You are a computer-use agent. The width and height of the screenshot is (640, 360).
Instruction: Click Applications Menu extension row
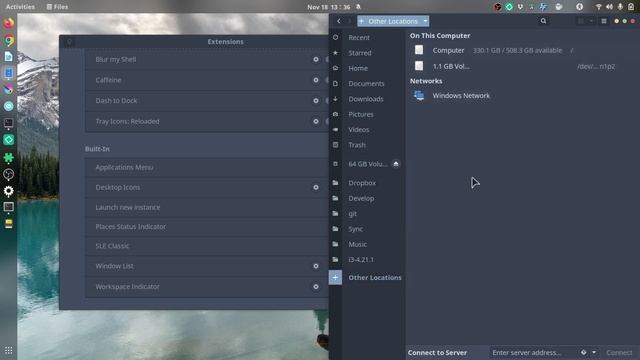(207, 167)
